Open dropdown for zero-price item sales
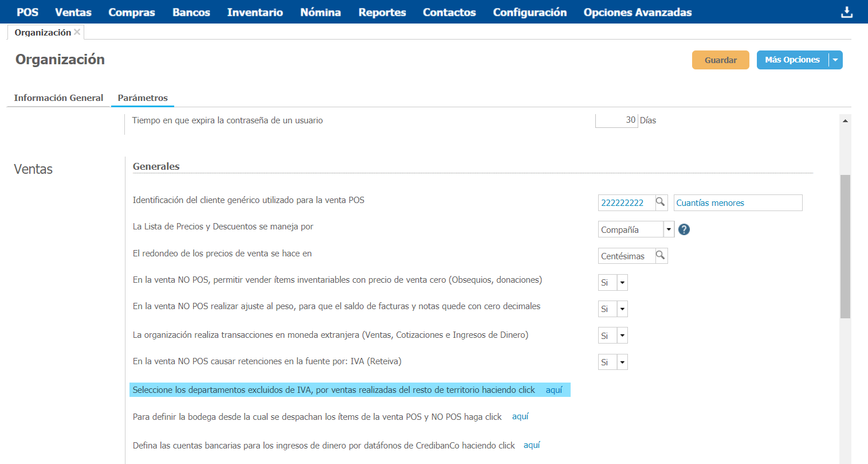This screenshot has width=868, height=464. coord(622,283)
